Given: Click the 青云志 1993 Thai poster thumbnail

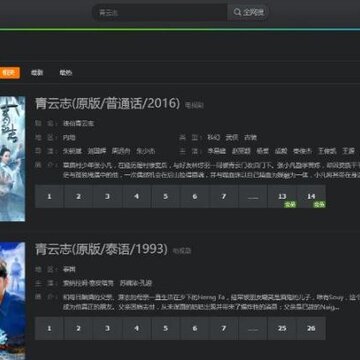Looking at the screenshot, I should point(12,301).
